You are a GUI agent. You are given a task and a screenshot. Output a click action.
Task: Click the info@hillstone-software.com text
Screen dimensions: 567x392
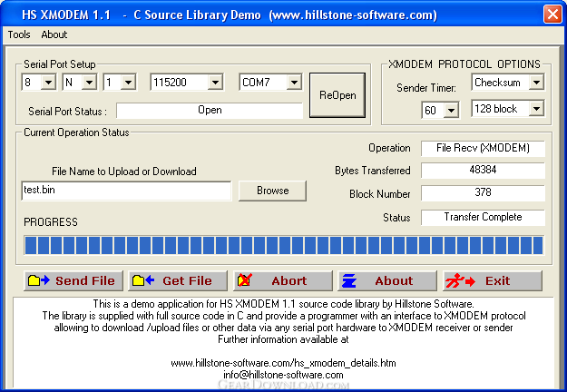283,375
